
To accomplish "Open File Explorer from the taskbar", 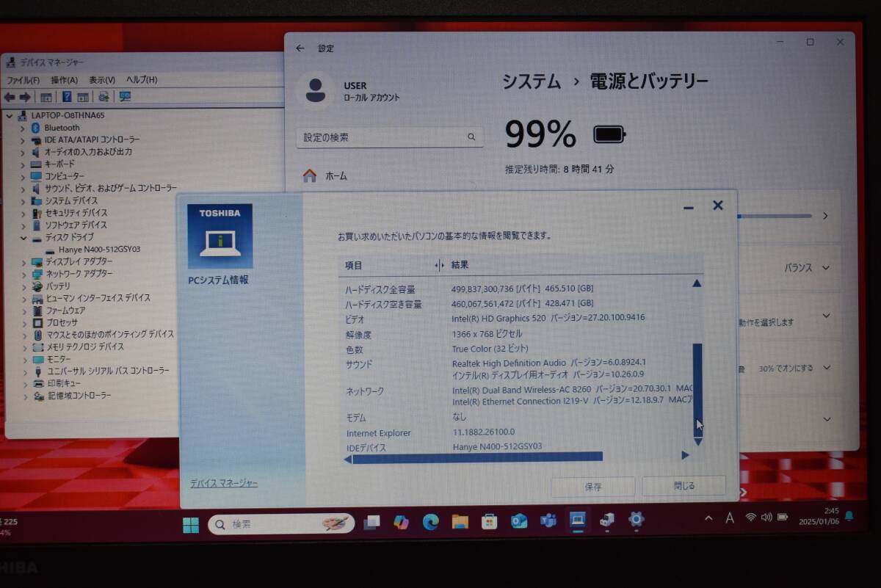I will click(460, 522).
